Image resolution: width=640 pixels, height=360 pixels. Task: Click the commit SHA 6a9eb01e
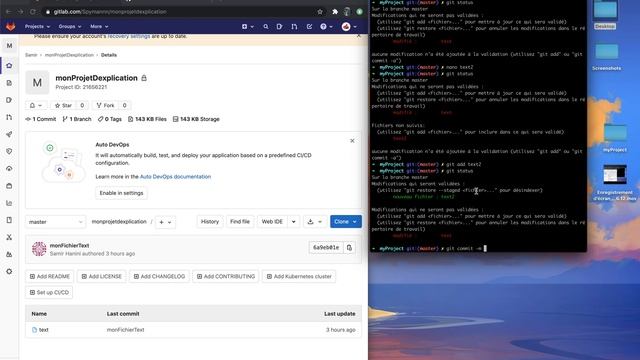(x=326, y=247)
